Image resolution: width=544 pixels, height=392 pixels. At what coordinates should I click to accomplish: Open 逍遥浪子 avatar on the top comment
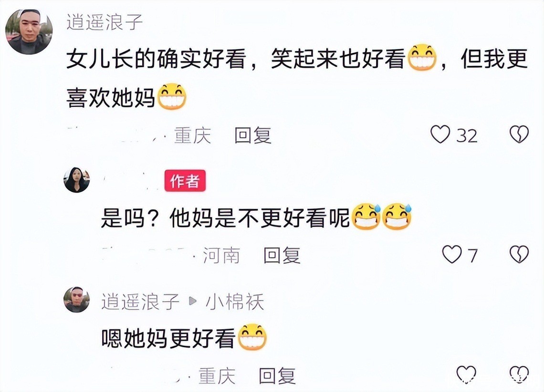click(29, 31)
